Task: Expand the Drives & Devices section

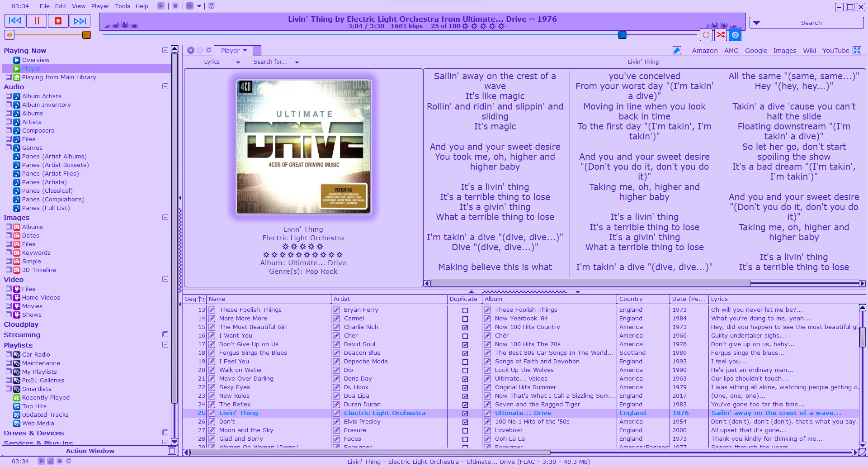Action: click(x=165, y=433)
